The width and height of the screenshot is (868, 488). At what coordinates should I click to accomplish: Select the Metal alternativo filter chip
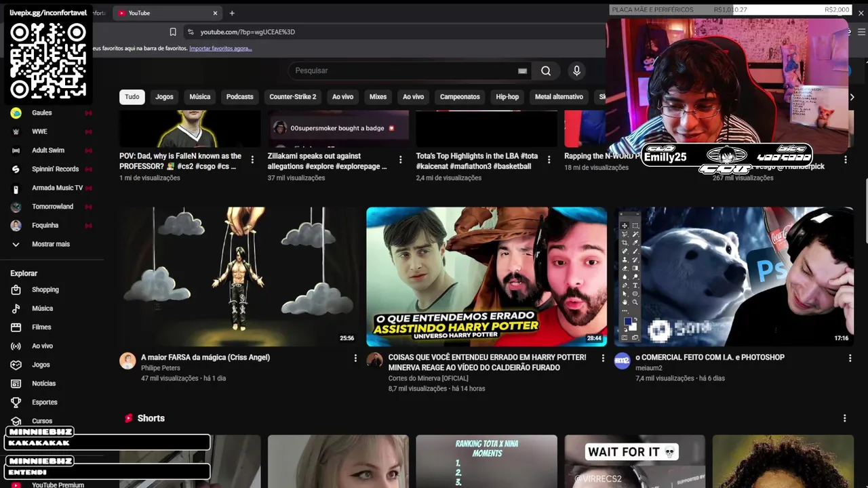pyautogui.click(x=559, y=97)
